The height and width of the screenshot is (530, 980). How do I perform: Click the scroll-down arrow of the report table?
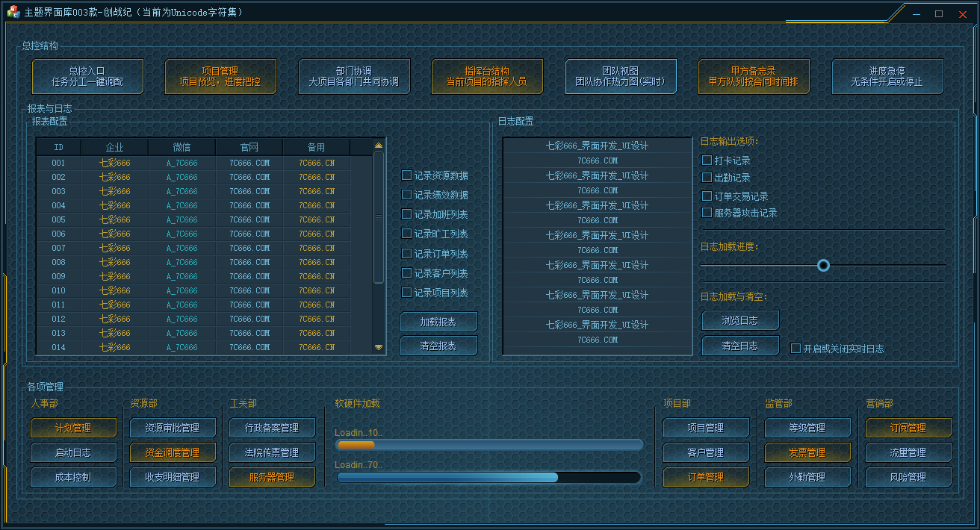[379, 347]
